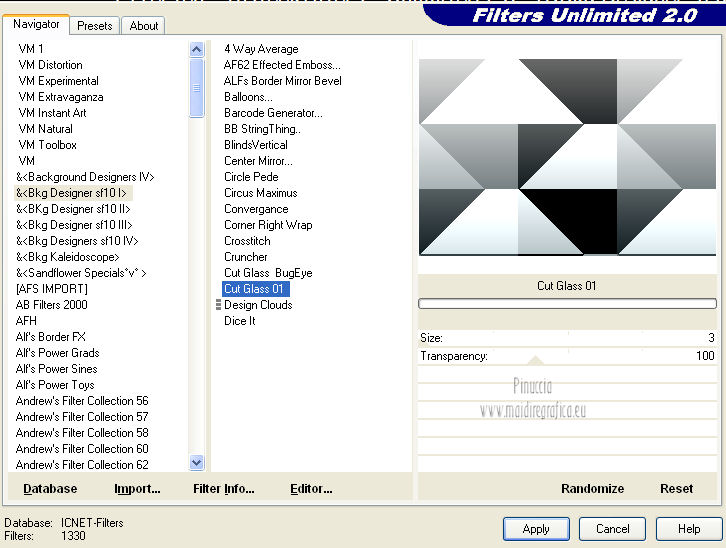
Task: Switch to the Presets tab
Action: click(x=94, y=25)
